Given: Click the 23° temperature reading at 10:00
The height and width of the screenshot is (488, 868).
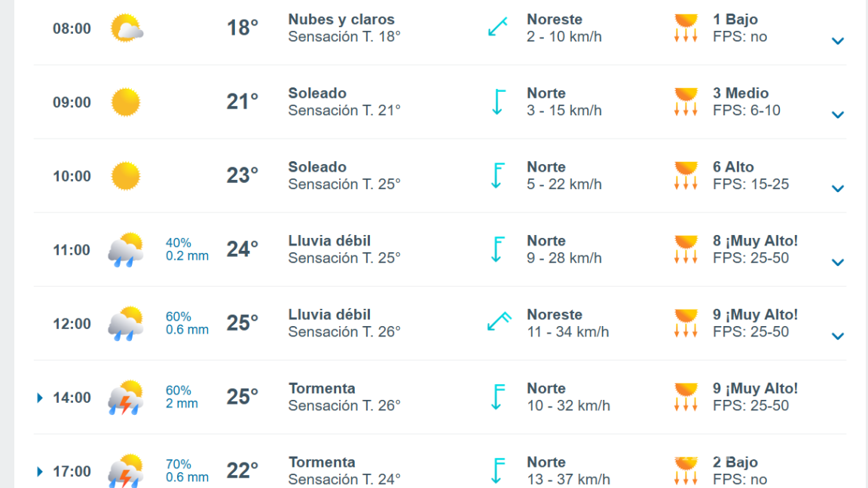Looking at the screenshot, I should 241,175.
